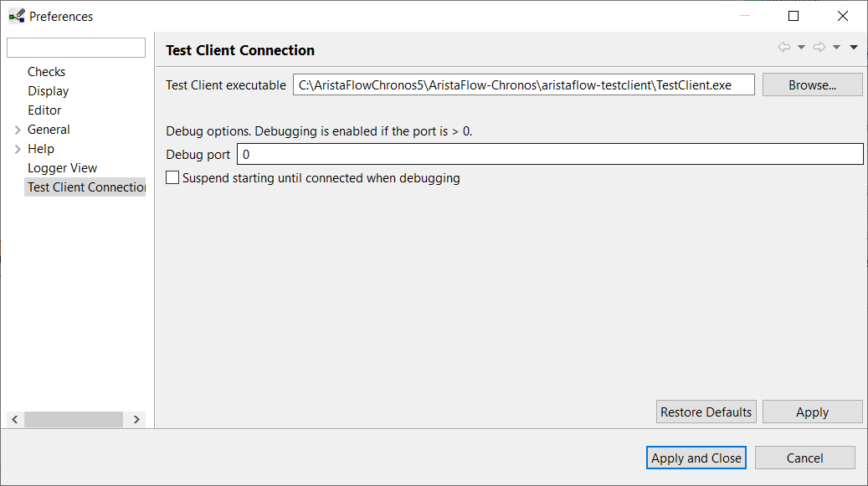868x486 pixels.
Task: Click the right scroll arrow in sidebar
Action: [136, 420]
